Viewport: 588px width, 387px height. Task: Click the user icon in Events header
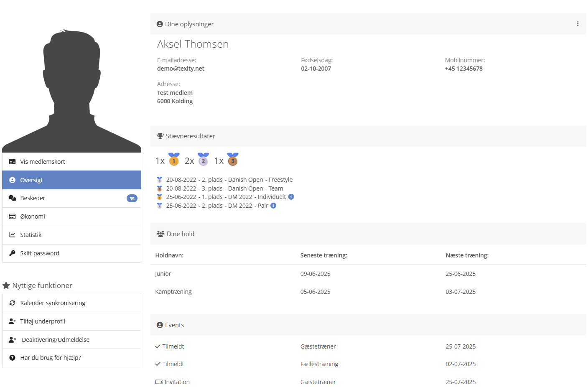tap(160, 325)
